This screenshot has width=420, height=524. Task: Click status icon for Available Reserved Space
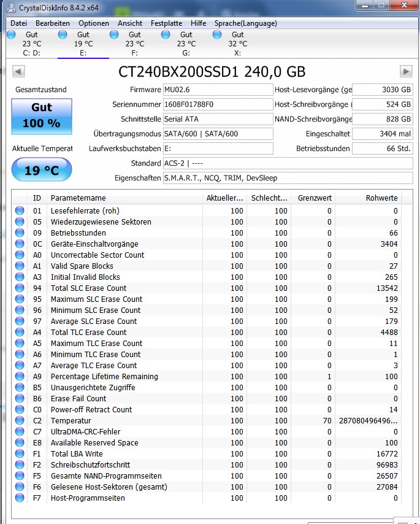pos(20,442)
